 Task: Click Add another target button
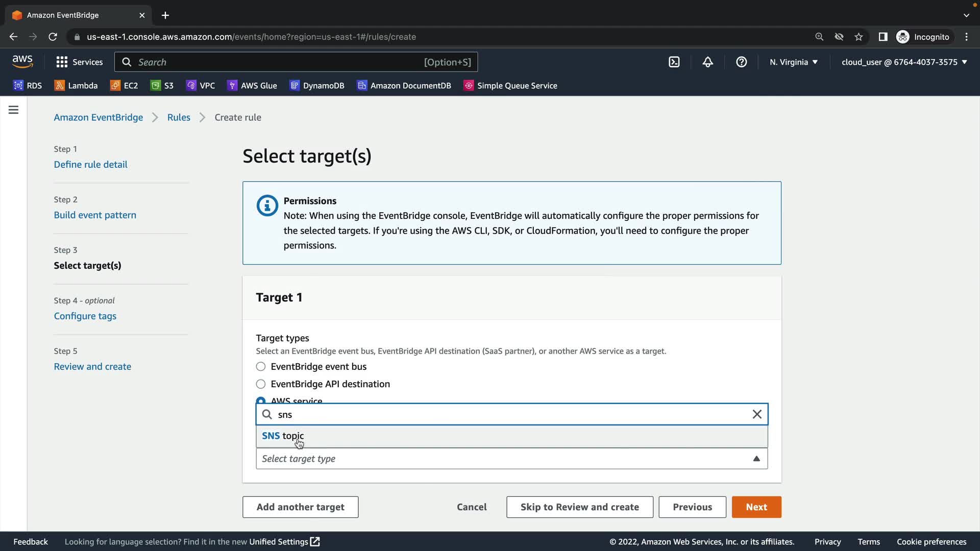[300, 507]
